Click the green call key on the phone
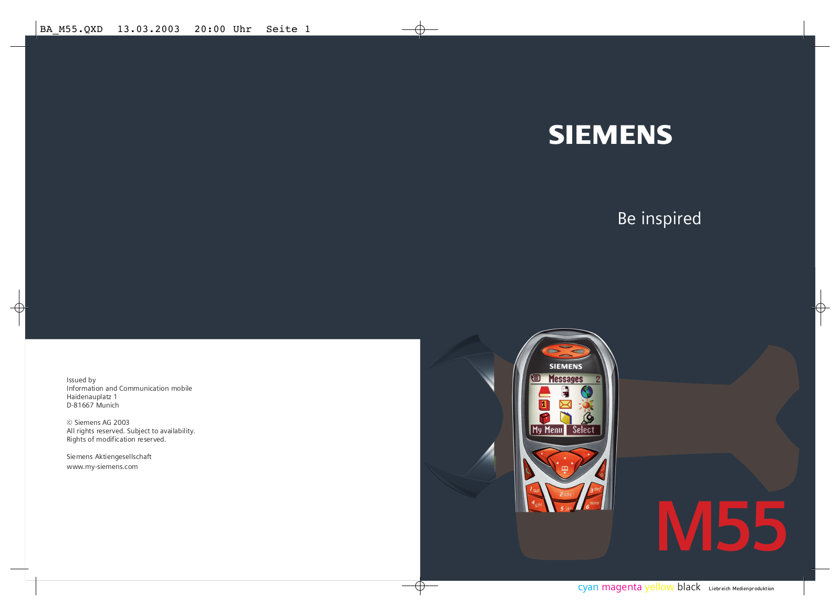This screenshot has height=616, width=840. 528,471
